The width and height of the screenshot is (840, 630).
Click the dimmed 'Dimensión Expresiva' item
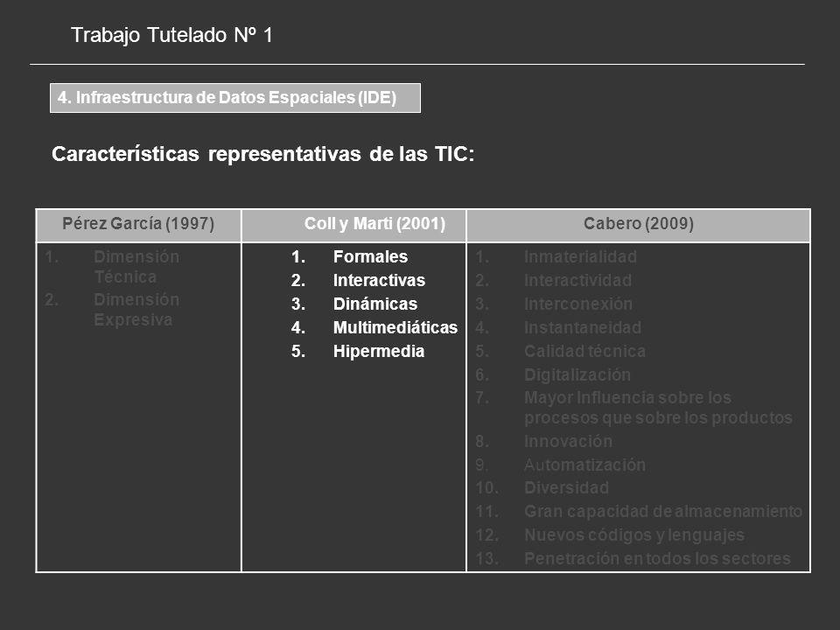click(x=136, y=310)
